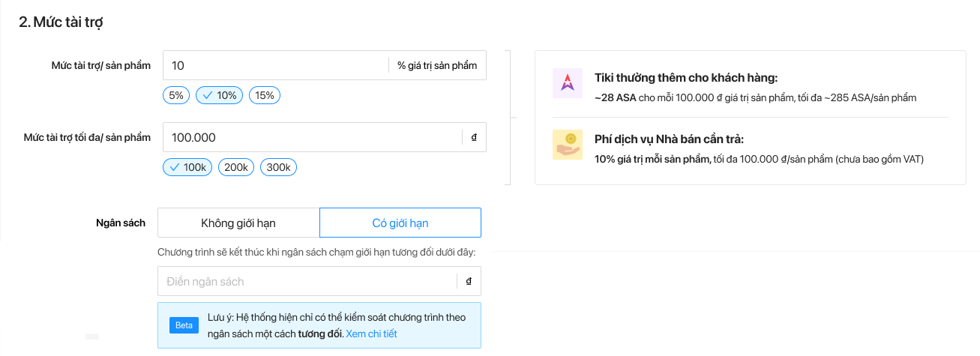Select the checked 100k maximum preset
This screenshot has width=980, height=356.
187,167
